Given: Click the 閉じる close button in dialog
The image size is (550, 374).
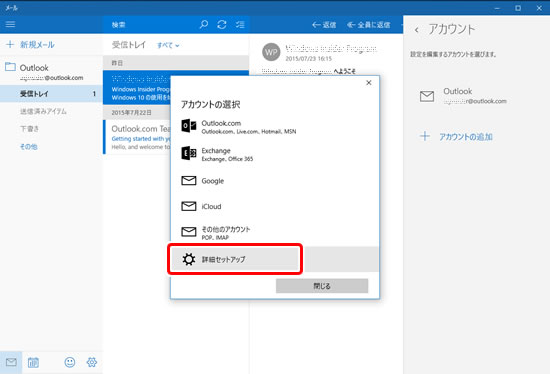Looking at the screenshot, I should point(322,286).
